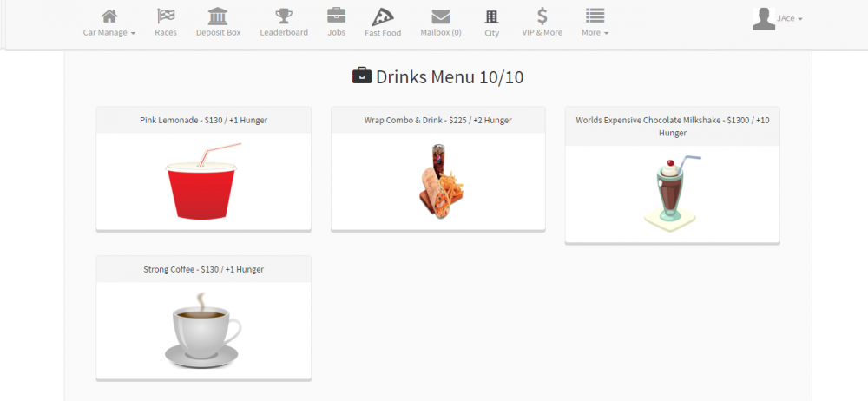Open the JAce user account dropdown
The height and width of the screenshot is (401, 868).
click(789, 18)
